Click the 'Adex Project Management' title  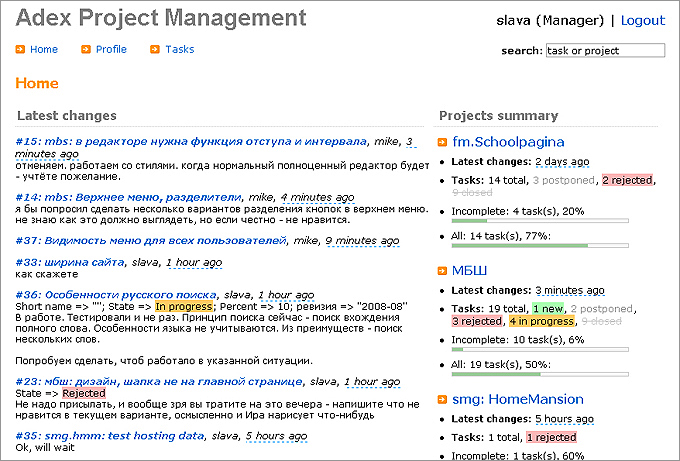pyautogui.click(x=161, y=18)
